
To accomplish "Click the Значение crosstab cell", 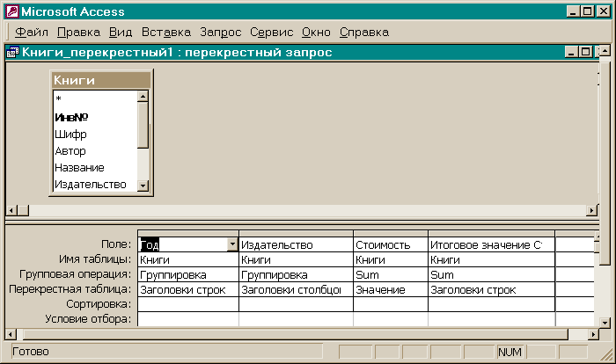I will [391, 290].
